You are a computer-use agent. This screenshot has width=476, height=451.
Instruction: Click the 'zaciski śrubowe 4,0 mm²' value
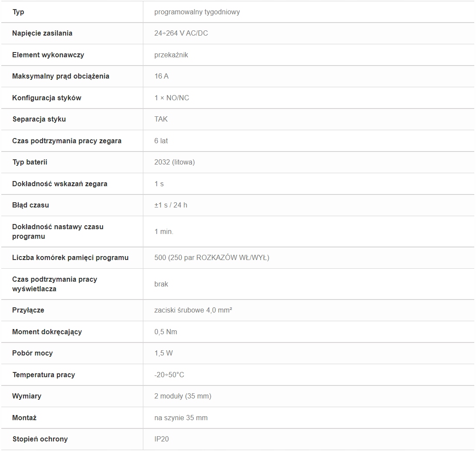click(x=193, y=310)
